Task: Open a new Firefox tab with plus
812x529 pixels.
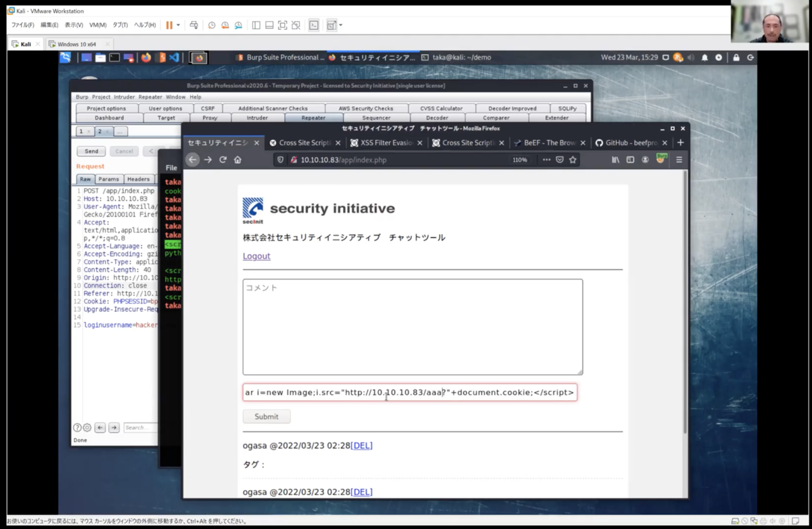Action: coord(681,143)
